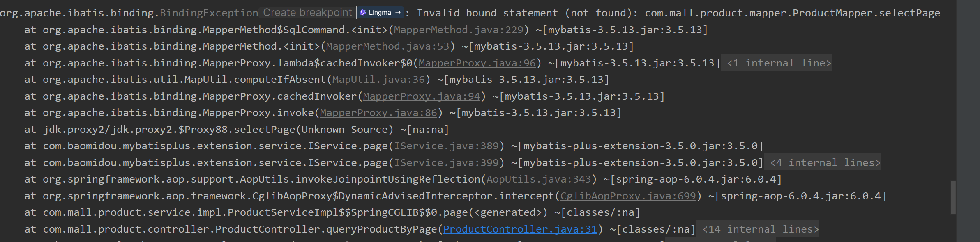Expand the 4 internal lines fold
980x242 pixels.
click(825, 163)
